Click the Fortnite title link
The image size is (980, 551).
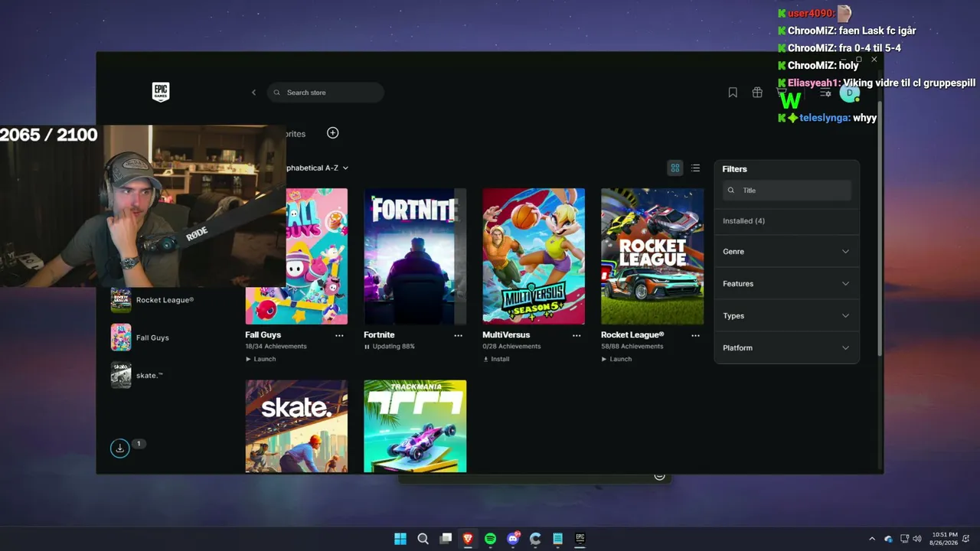click(379, 335)
